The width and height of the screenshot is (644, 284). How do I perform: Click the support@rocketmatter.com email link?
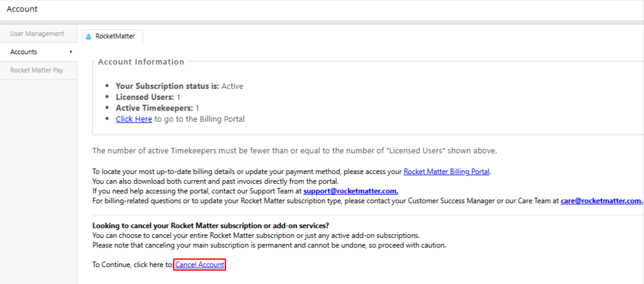pyautogui.click(x=351, y=191)
